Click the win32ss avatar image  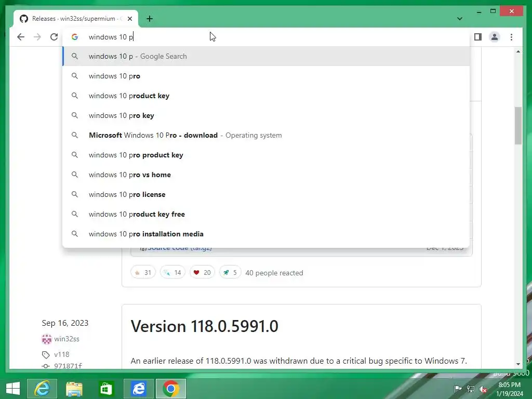[x=46, y=339]
